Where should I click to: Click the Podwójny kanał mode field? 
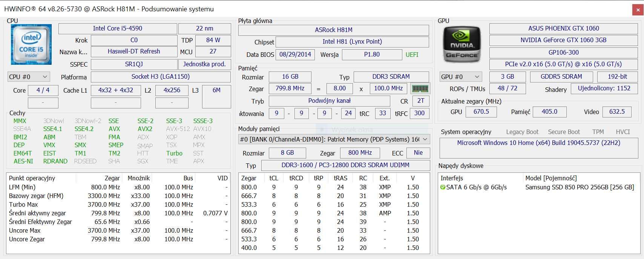click(329, 101)
